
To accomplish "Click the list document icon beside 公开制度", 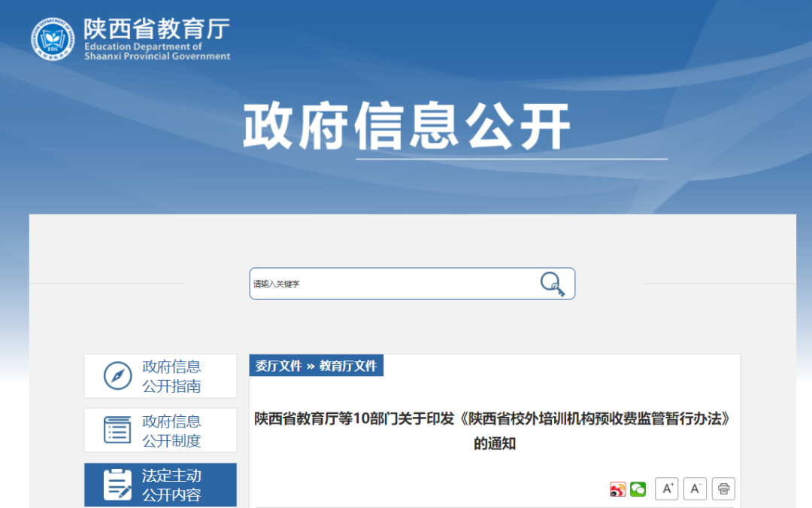I will pos(117,430).
